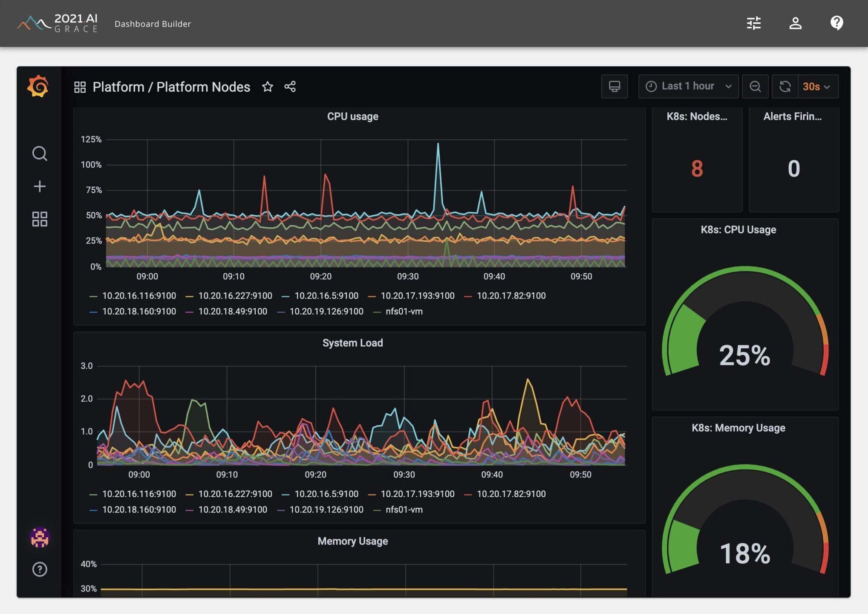Image resolution: width=868 pixels, height=614 pixels.
Task: Click the K8s: CPU Usage panel title
Action: (x=738, y=230)
